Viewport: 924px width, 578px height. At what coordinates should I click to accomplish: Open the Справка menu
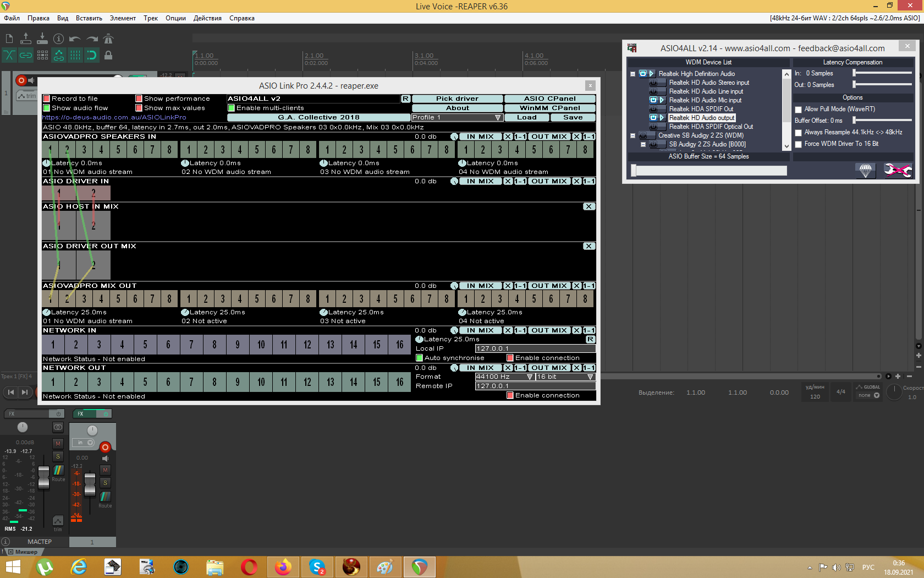(x=242, y=18)
